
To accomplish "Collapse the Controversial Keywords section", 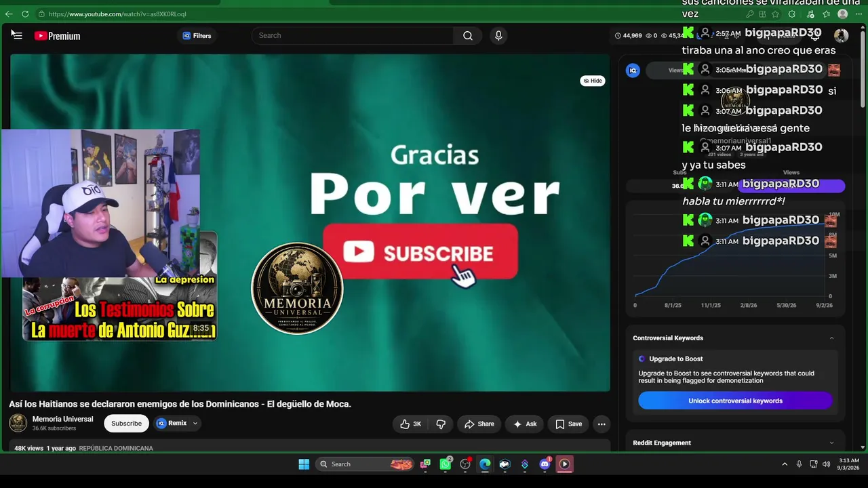I will tap(832, 338).
